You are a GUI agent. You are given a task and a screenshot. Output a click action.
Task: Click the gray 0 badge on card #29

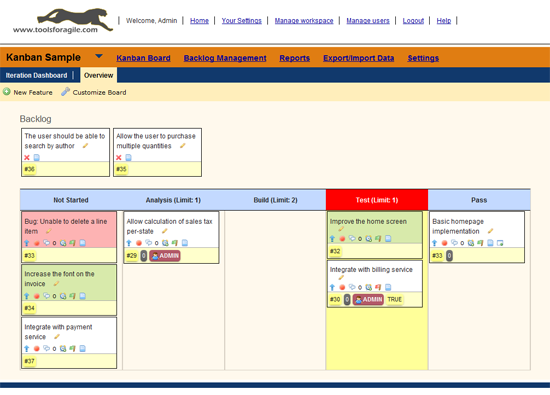143,256
